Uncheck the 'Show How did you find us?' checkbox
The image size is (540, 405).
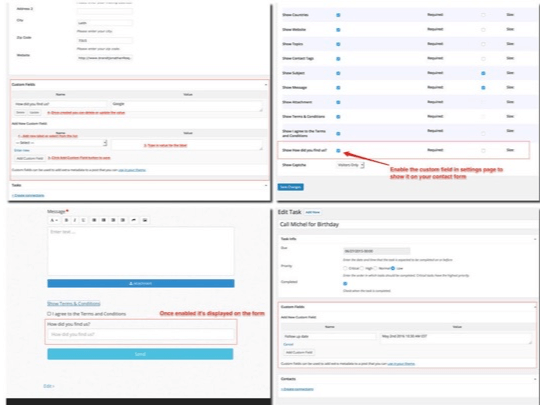pos(338,150)
